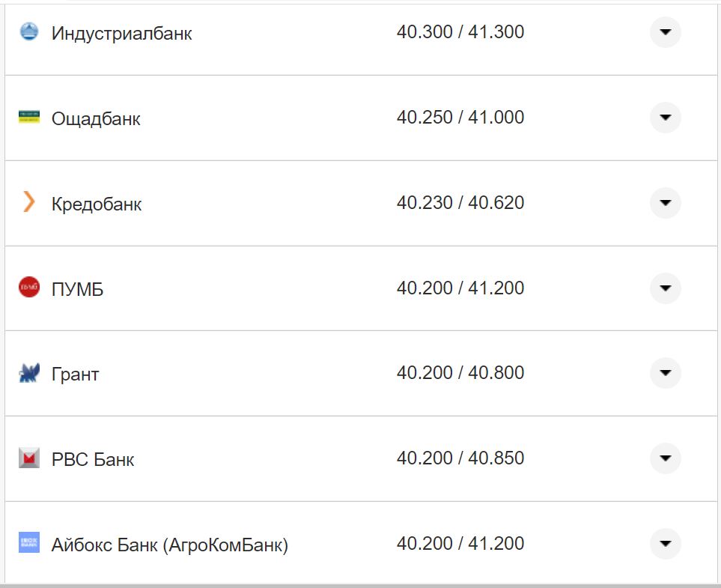Expand the РВС Банк row
Image resolution: width=721 pixels, height=588 pixels.
tap(665, 458)
